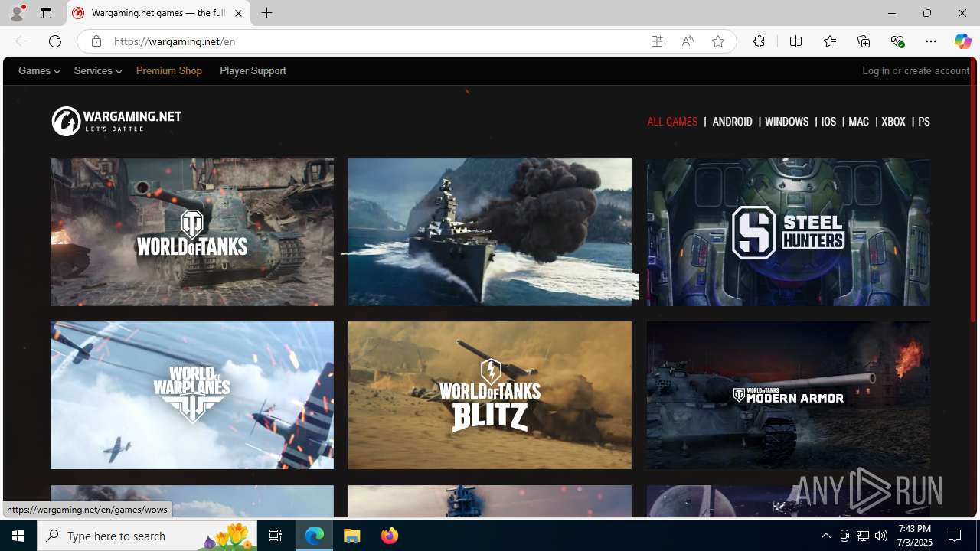This screenshot has width=980, height=551.
Task: Open the browser profile icon
Action: tap(16, 13)
